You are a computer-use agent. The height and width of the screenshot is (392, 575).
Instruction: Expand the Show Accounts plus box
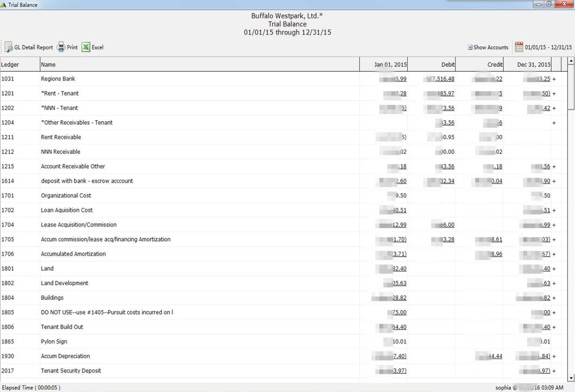pyautogui.click(x=470, y=47)
